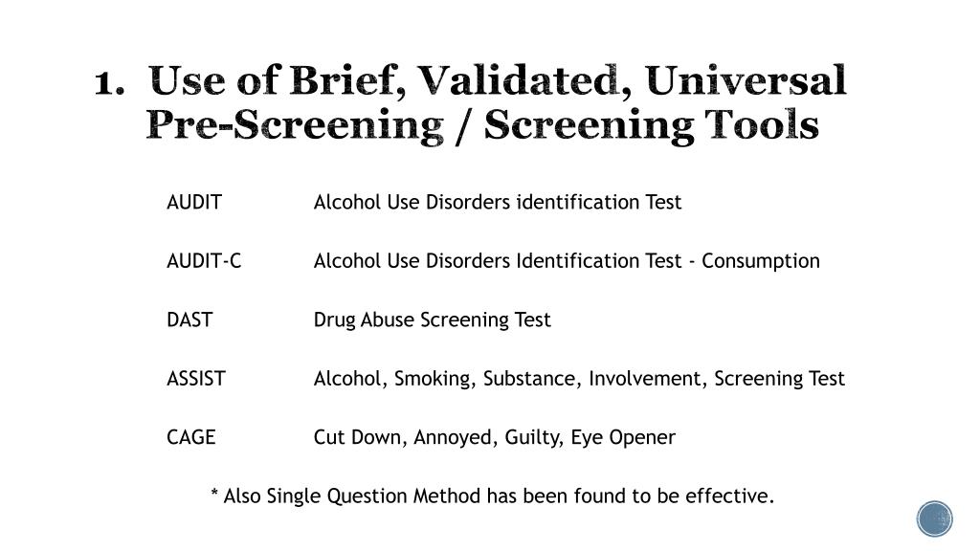The image size is (980, 551).
Task: Click the 'Pre-Screening / Screening Tools' title line
Action: (482, 125)
